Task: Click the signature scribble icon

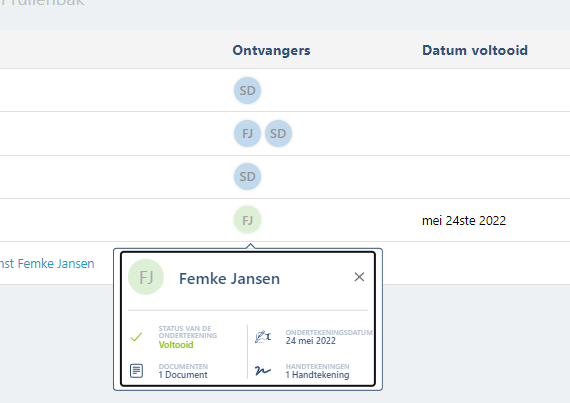Action: (x=263, y=371)
